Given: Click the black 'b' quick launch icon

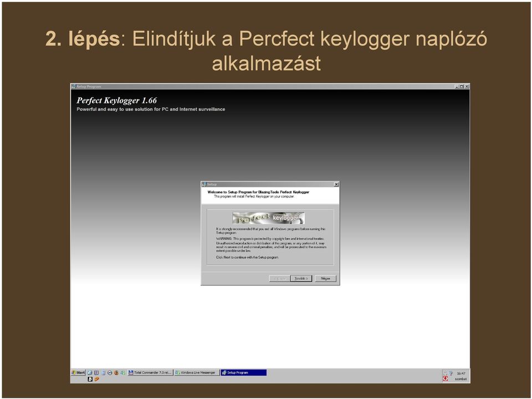Looking at the screenshot, I should tap(90, 379).
